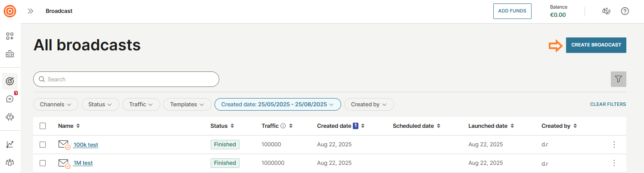
Task: Expand the Channels filter dropdown
Action: [x=56, y=104]
